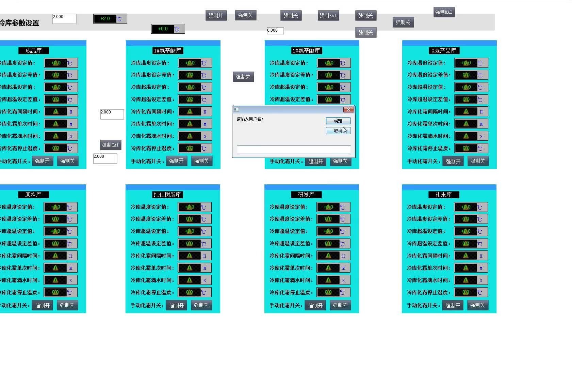Open 纯化树脂库 冷库化霜单次时间 warning field
588x368 pixels.
tap(195, 268)
